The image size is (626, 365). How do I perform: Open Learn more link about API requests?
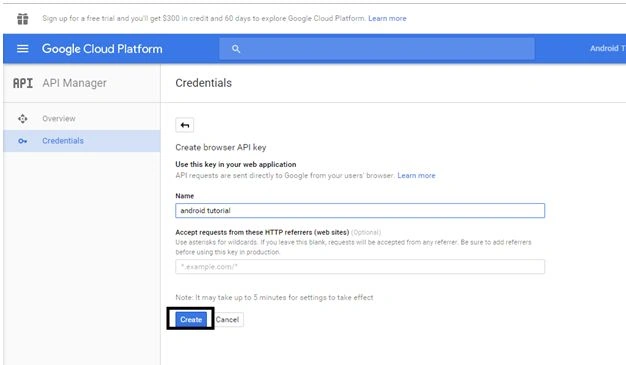tap(416, 175)
